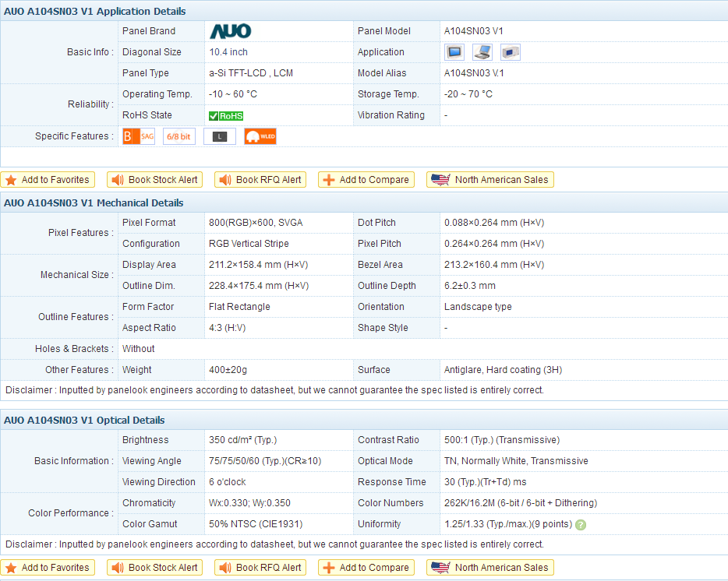Click the Without holes & brackets value

coord(139,349)
